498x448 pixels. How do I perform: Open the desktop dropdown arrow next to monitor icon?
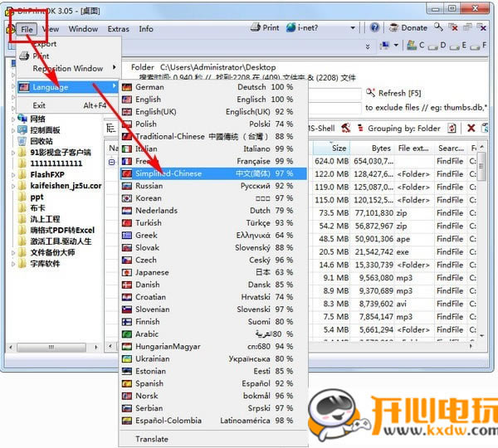(396, 46)
